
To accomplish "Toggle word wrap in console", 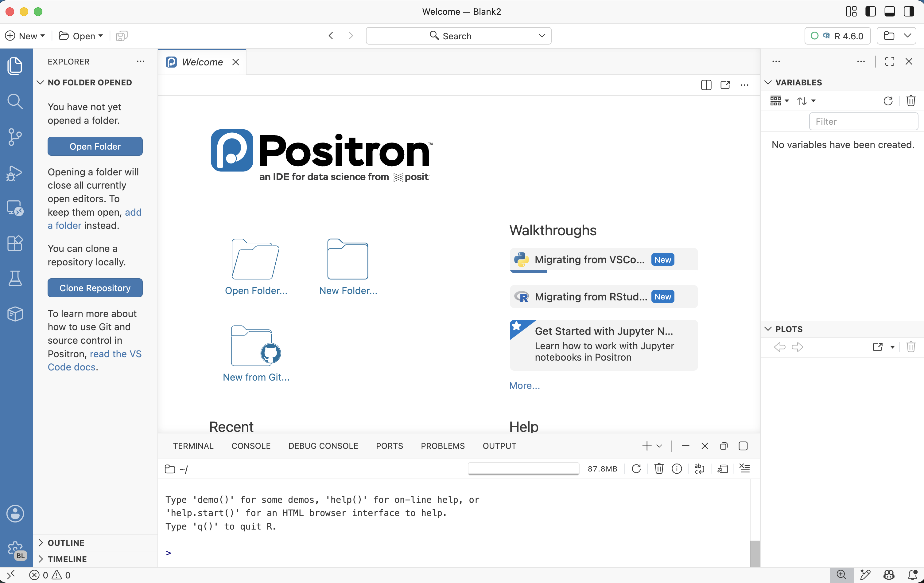I will tap(700, 468).
